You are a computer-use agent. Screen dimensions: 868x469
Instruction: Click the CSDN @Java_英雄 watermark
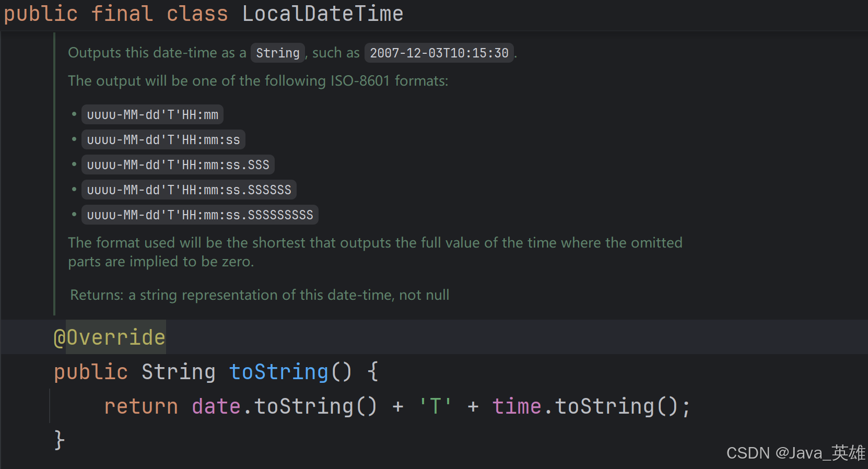(796, 453)
